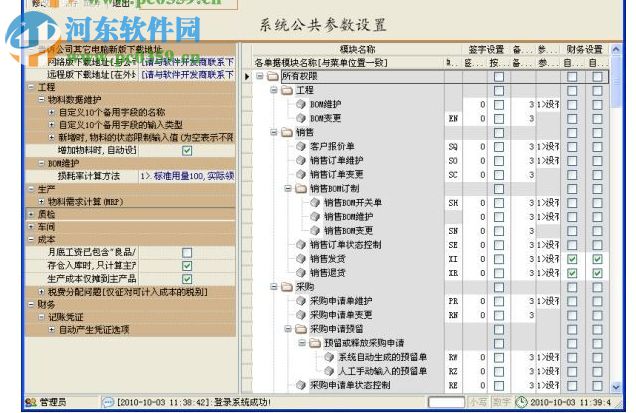Expand 自定义10个备用字段的名称 settings group
This screenshot has height=413, width=636.
tap(52, 112)
